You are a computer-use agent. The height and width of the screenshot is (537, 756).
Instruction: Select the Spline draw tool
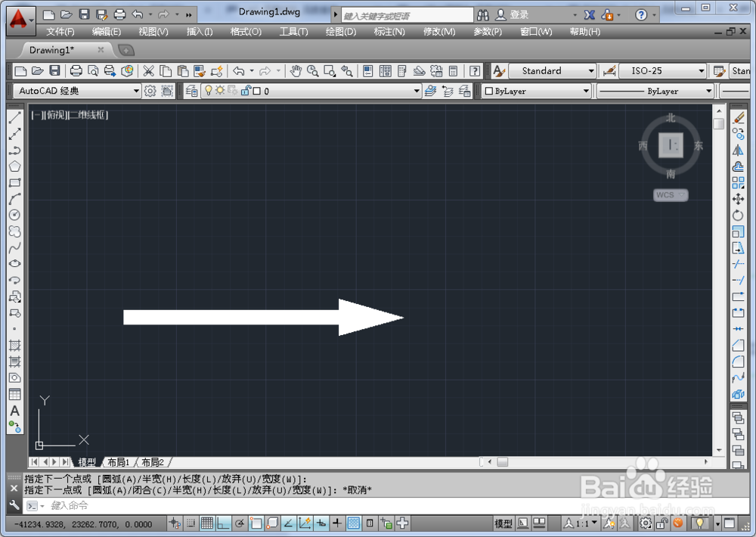pos(15,247)
